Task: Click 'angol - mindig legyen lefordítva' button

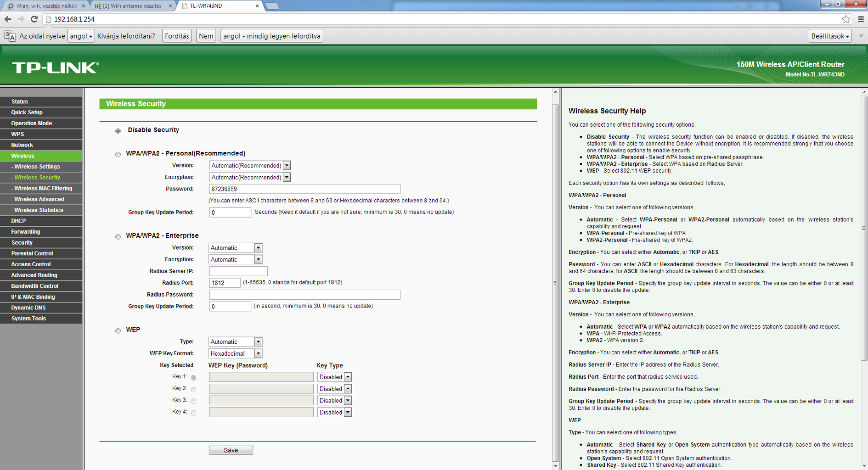Action: pyautogui.click(x=272, y=36)
